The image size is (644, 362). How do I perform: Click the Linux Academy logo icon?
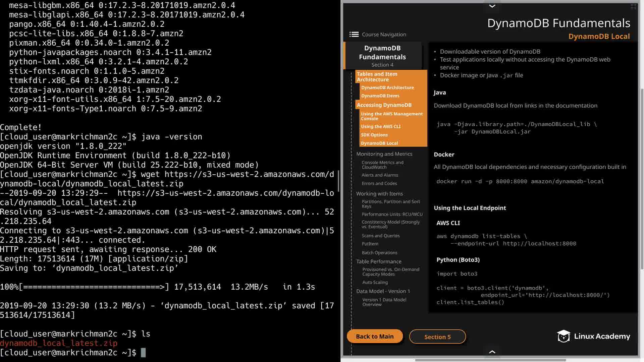(x=563, y=336)
